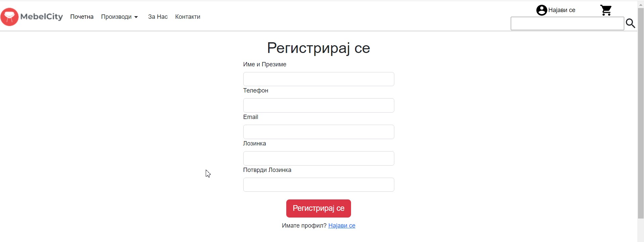The image size is (644, 242).
Task: Click the user account profile icon
Action: (541, 10)
